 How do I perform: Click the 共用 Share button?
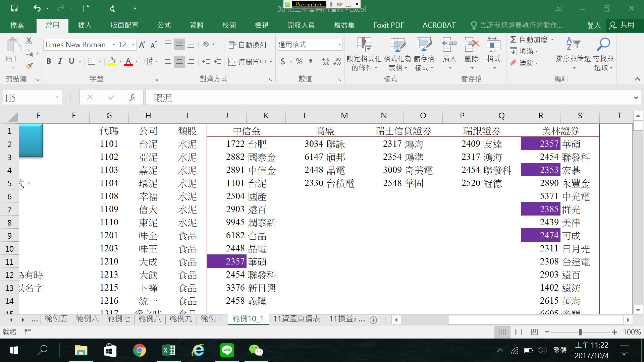click(622, 25)
